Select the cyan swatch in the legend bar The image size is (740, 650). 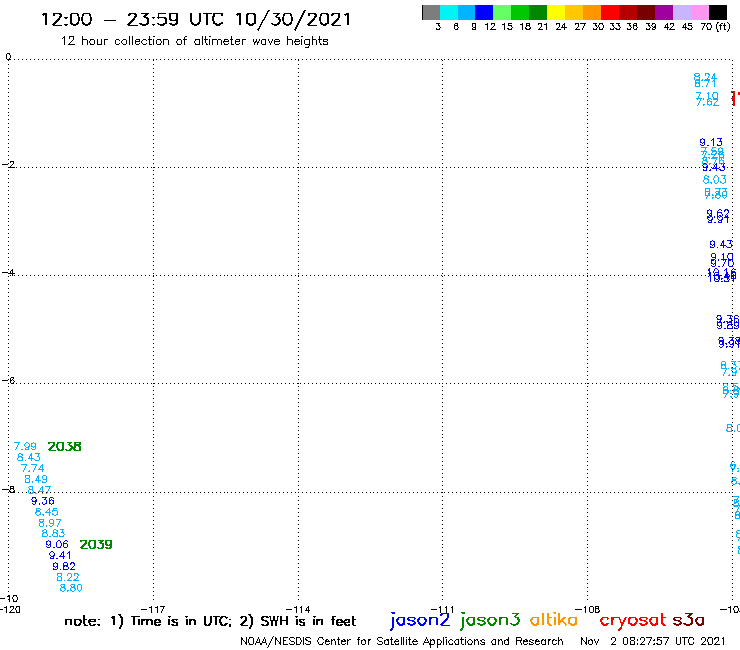pos(449,12)
